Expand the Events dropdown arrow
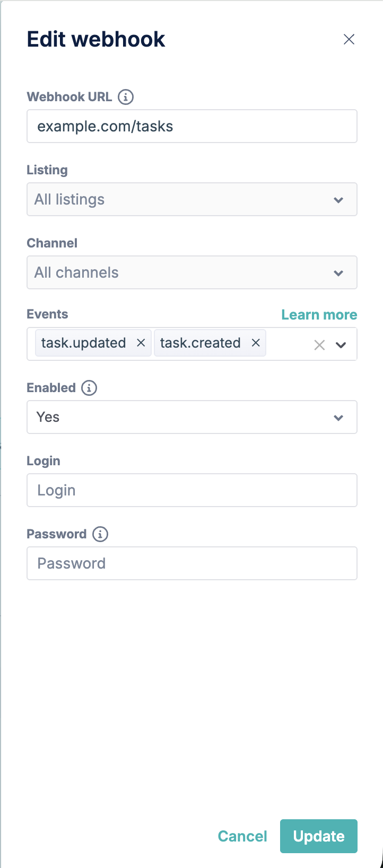The image size is (383, 868). (341, 345)
